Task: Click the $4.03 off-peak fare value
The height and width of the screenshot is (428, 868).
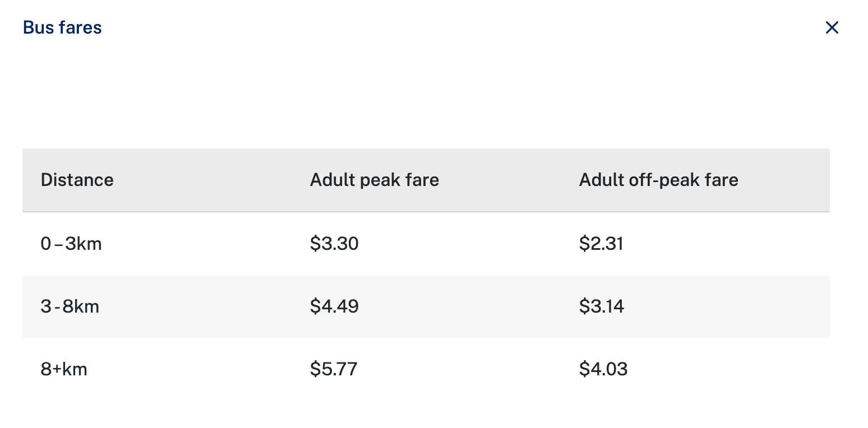Action: [603, 369]
